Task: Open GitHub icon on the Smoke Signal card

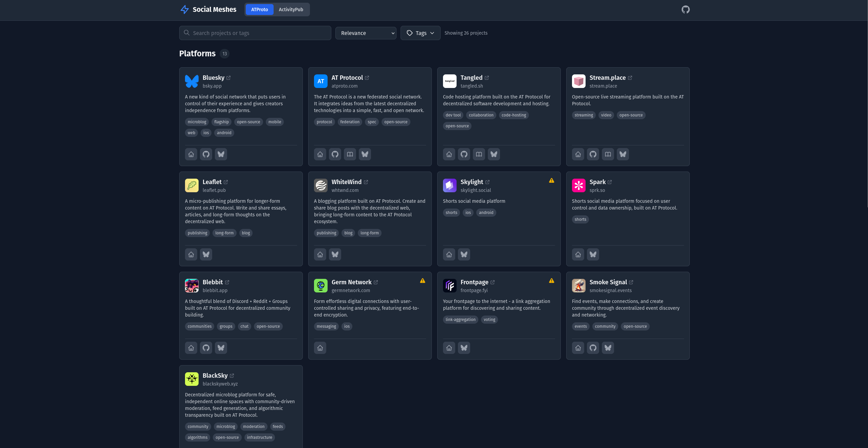Action: (x=593, y=347)
